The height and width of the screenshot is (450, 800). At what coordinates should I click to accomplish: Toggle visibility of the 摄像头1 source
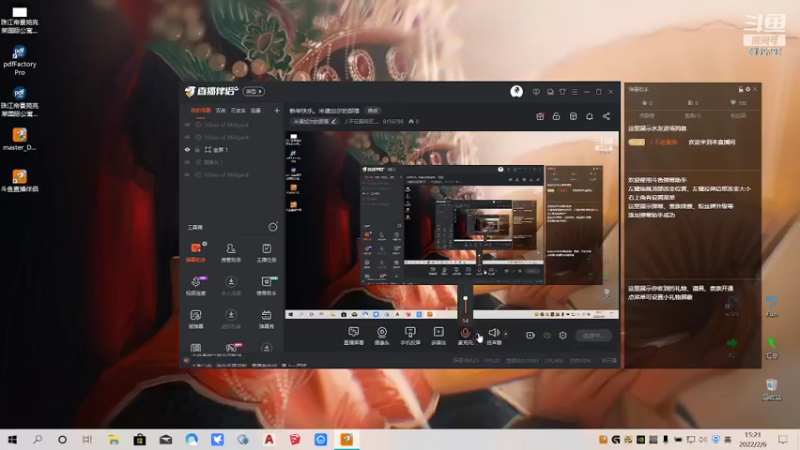(187, 162)
